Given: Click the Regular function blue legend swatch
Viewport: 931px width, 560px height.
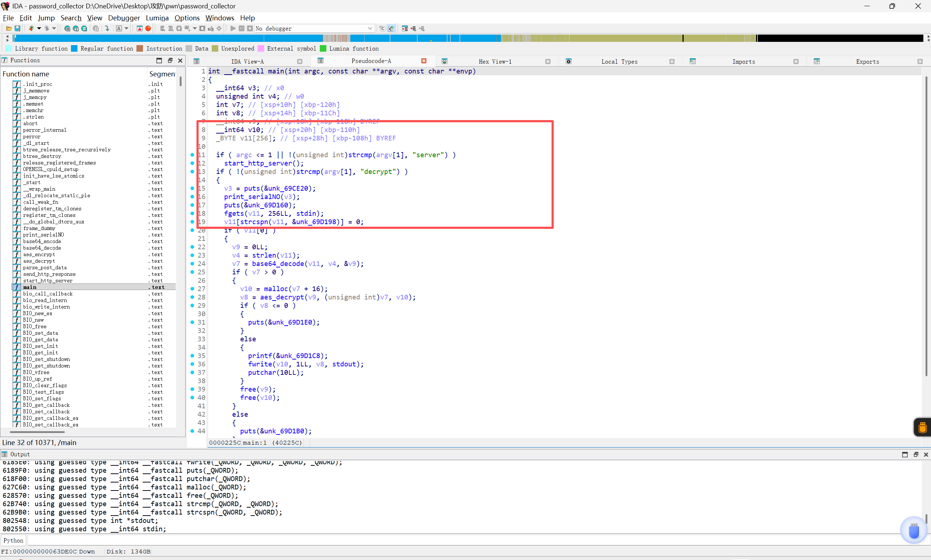Looking at the screenshot, I should (x=74, y=48).
